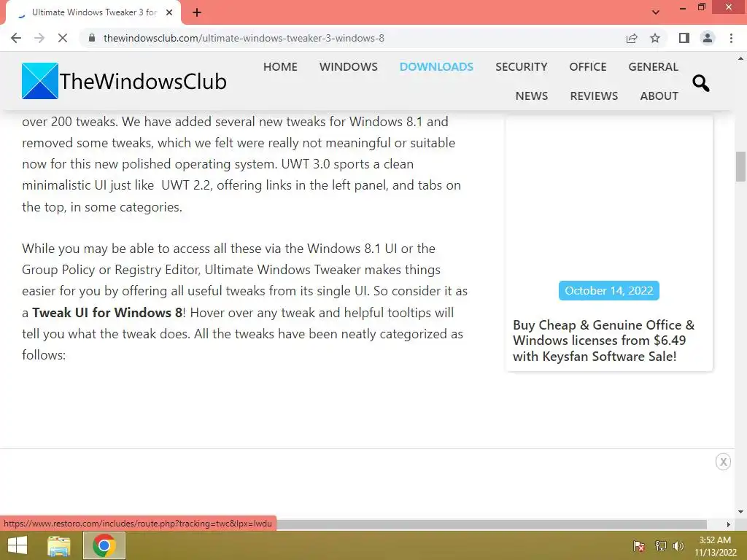Click the October 14, 2022 date badge
The height and width of the screenshot is (560, 747).
pos(609,290)
